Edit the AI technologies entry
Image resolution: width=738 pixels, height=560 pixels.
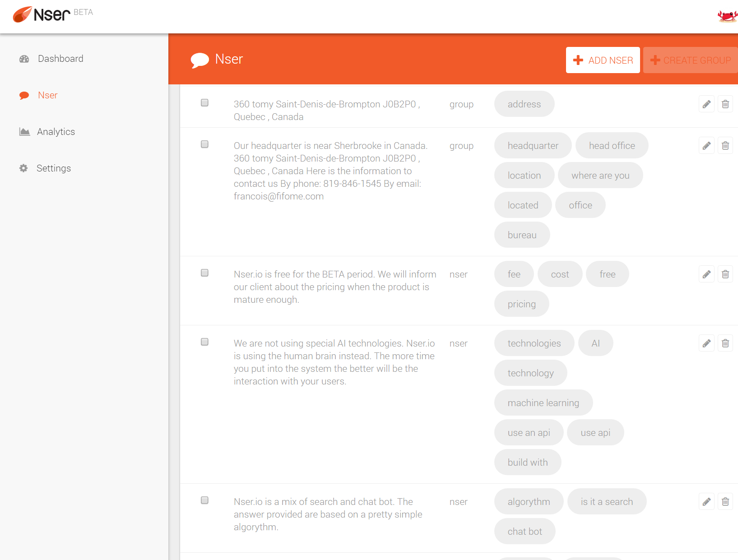click(x=706, y=343)
